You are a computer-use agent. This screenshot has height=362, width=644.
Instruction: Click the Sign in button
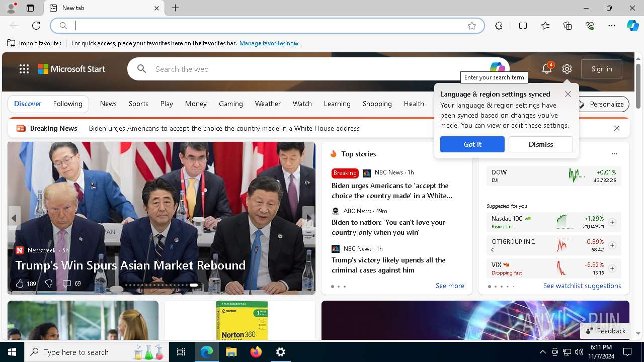pyautogui.click(x=602, y=69)
